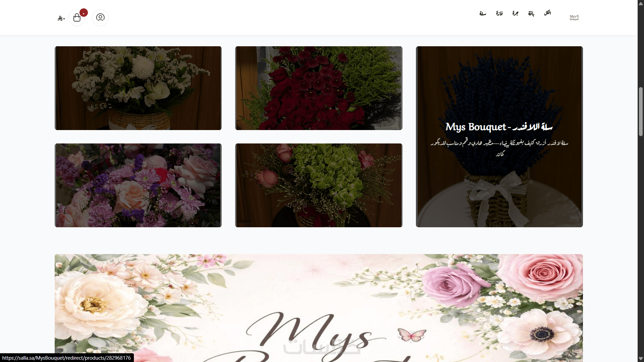The image size is (644, 362).
Task: Open the الكل menu item
Action: pyautogui.click(x=547, y=13)
